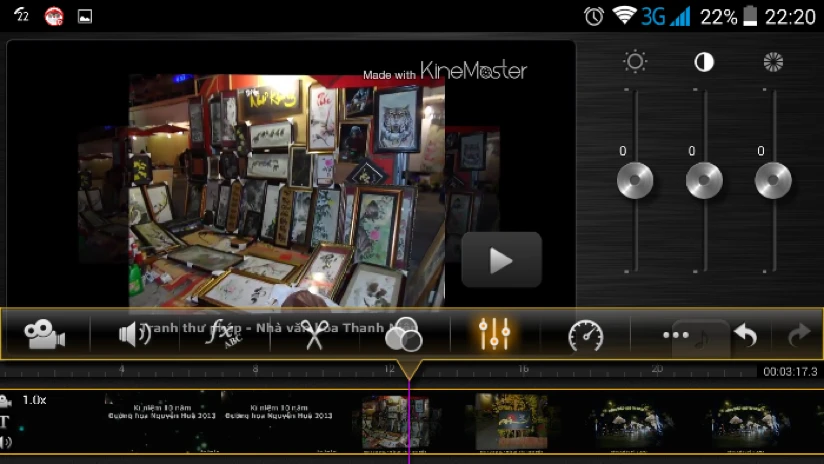This screenshot has height=464, width=824.
Task: Click the brightness slider knob
Action: coord(635,180)
